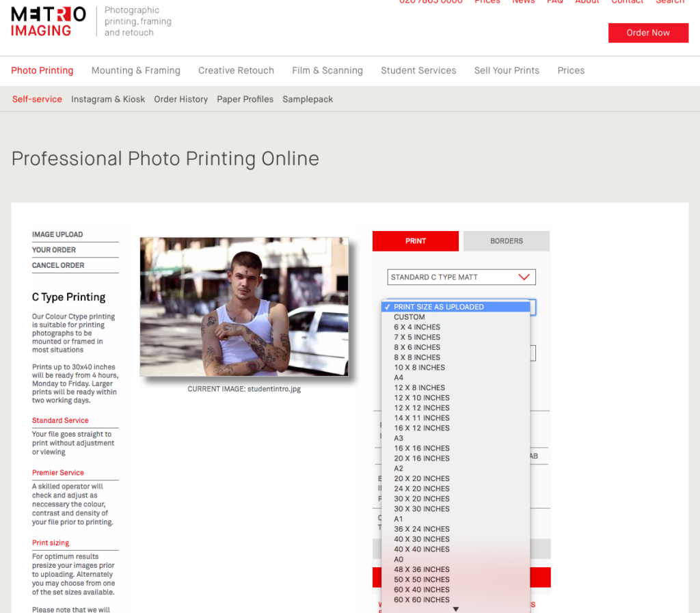Switch to the Borders tab
Image resolution: width=700 pixels, height=613 pixels.
click(506, 241)
